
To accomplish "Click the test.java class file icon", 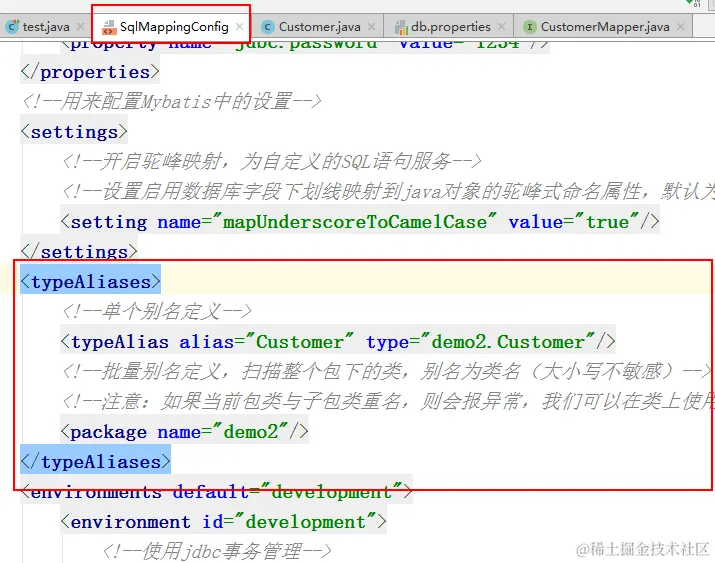I will [13, 27].
